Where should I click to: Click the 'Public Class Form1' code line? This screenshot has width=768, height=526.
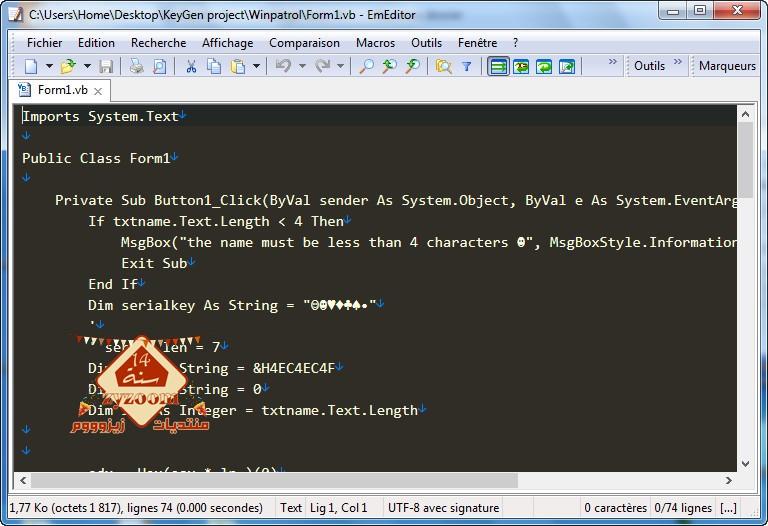(96, 158)
